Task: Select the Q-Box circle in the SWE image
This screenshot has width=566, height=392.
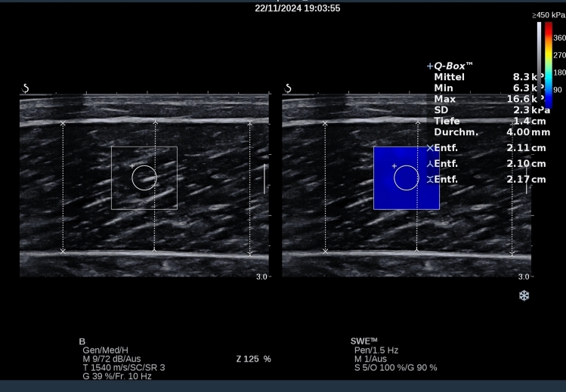Action: (407, 178)
